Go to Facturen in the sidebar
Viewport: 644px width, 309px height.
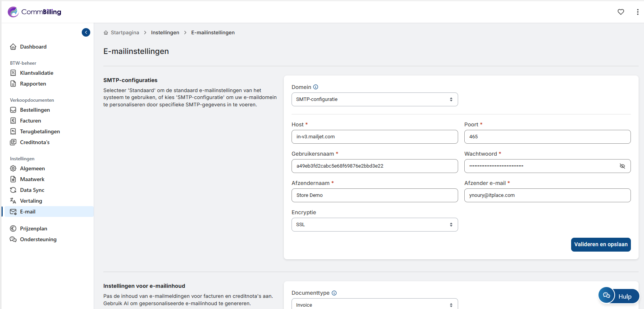pyautogui.click(x=30, y=121)
